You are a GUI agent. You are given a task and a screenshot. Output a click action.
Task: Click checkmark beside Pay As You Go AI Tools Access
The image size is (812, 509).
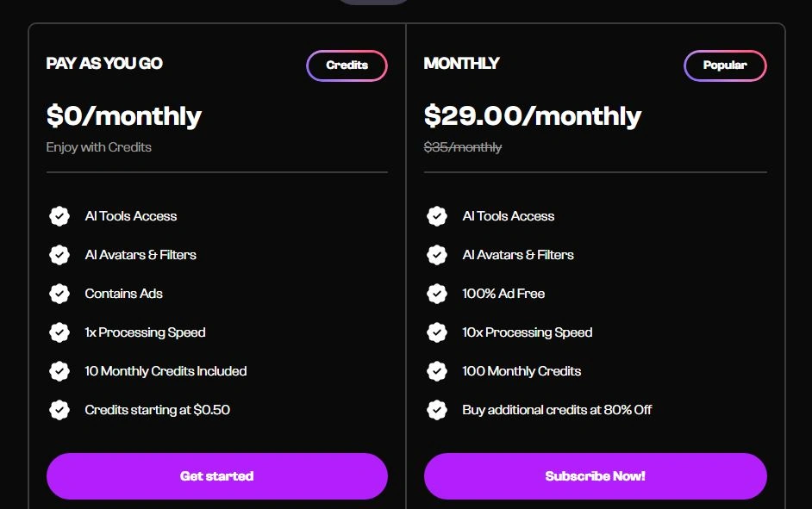coord(59,216)
